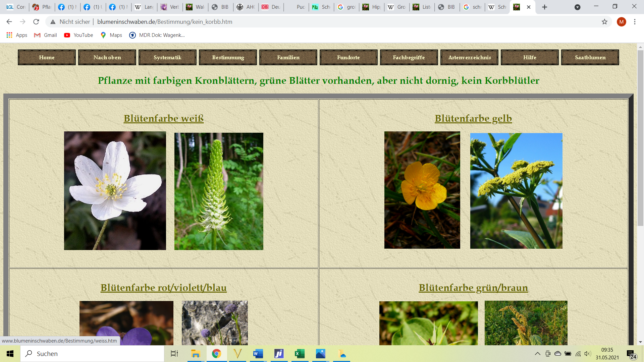This screenshot has width=644, height=362.
Task: Launch Excel from taskbar
Action: coord(300,354)
